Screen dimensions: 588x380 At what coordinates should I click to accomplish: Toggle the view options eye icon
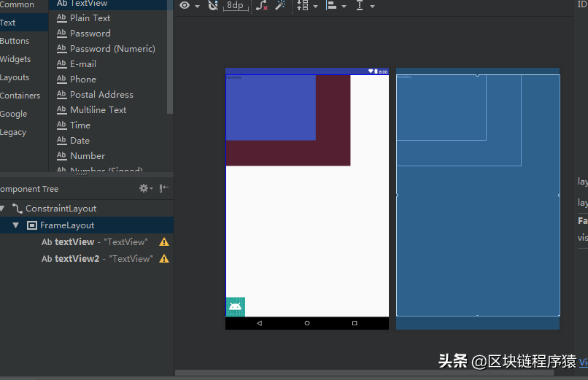coord(185,5)
